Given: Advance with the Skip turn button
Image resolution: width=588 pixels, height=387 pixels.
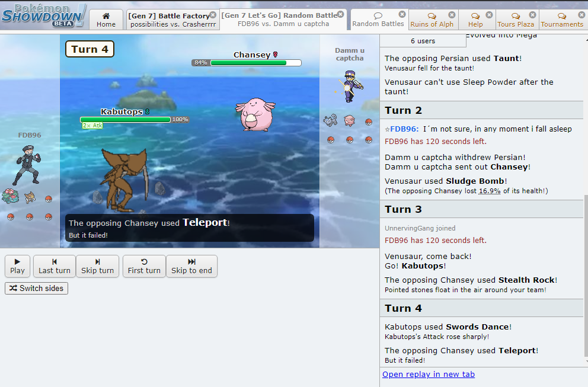Looking at the screenshot, I should coord(97,266).
